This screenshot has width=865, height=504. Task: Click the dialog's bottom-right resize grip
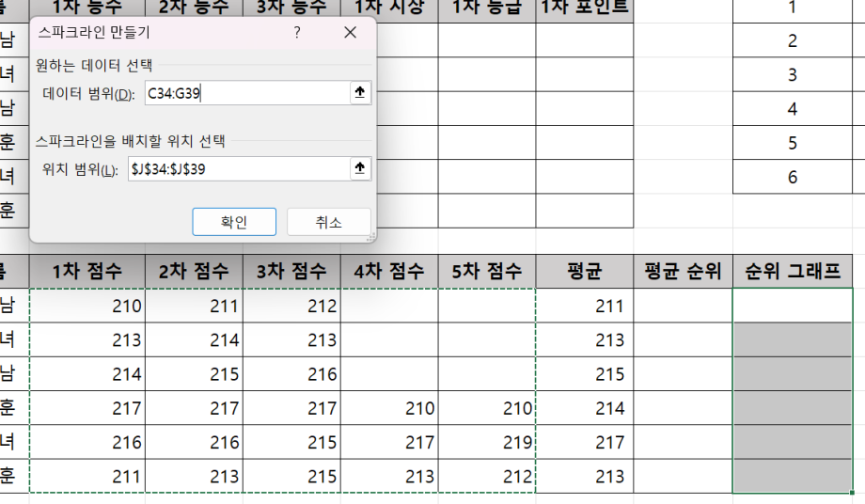(370, 238)
